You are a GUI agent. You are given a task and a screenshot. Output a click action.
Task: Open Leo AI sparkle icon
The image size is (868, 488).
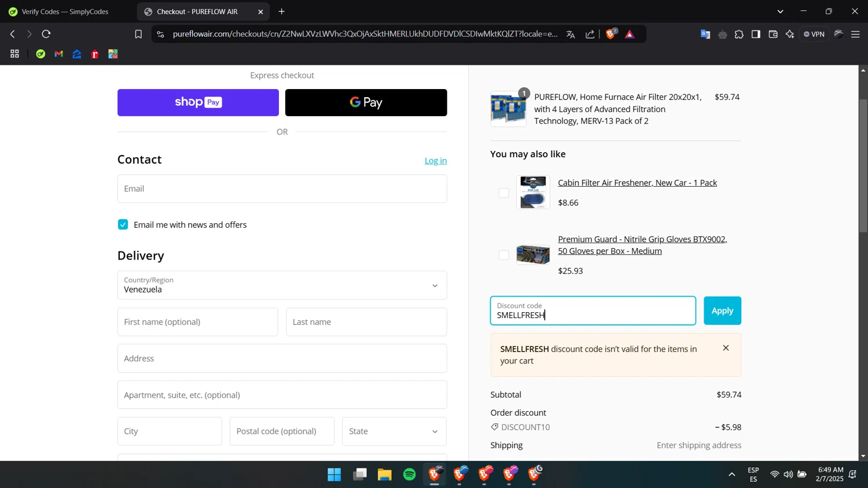790,34
